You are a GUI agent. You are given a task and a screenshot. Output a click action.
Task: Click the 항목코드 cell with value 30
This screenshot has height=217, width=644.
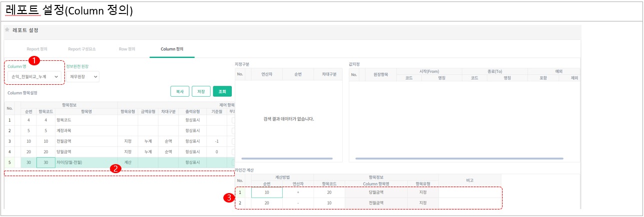coord(45,163)
